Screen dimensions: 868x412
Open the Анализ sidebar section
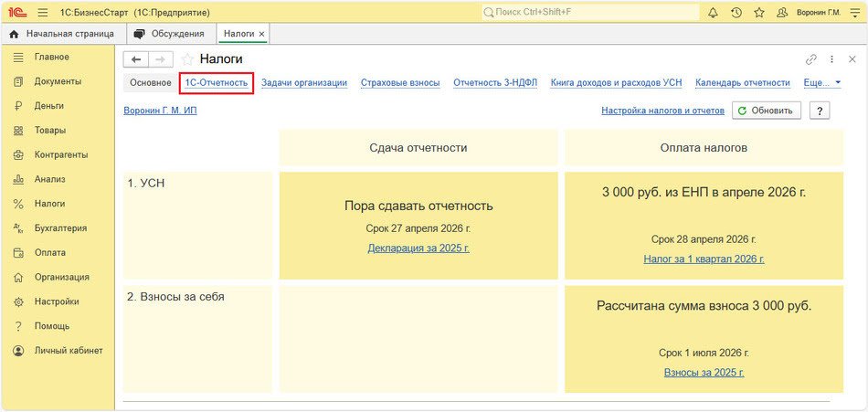coord(50,179)
